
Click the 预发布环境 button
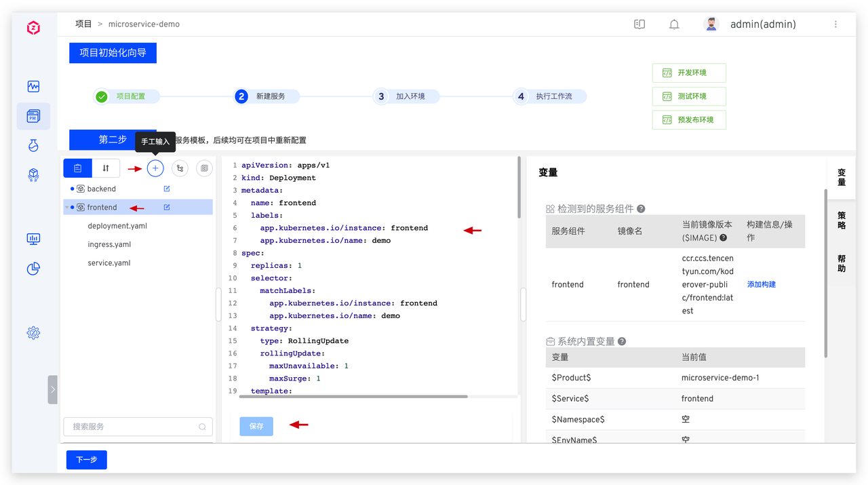point(689,120)
